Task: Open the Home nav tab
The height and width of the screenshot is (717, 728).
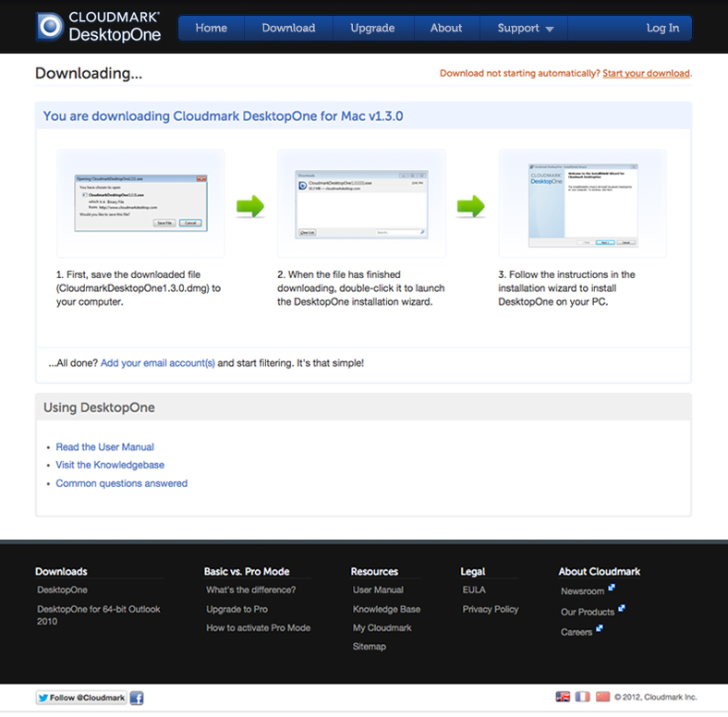Action: click(211, 28)
